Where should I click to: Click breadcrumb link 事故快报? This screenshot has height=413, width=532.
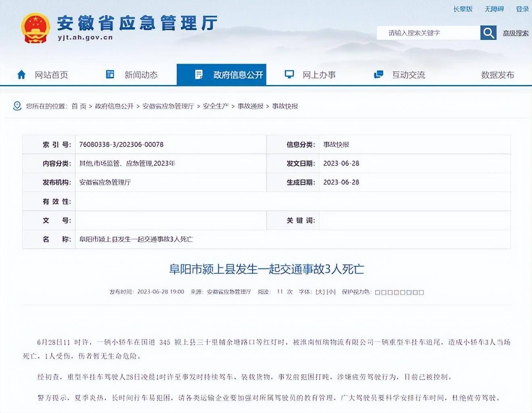(285, 106)
